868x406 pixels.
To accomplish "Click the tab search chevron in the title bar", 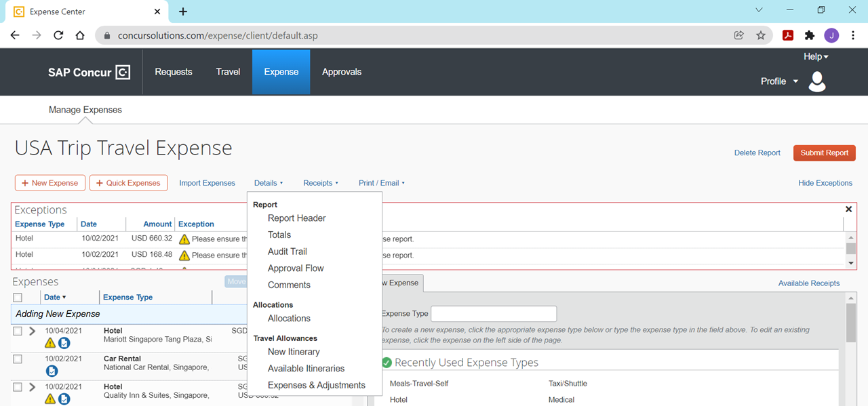I will click(758, 10).
